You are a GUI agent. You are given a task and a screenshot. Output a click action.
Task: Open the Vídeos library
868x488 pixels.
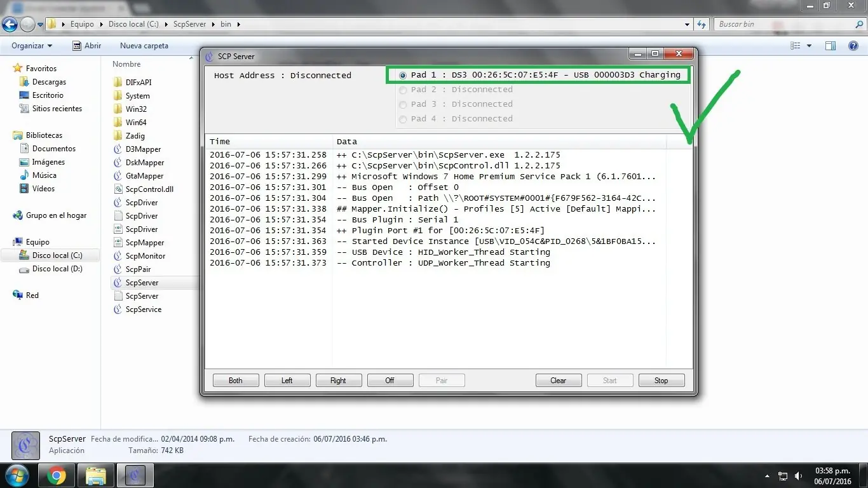(43, 189)
